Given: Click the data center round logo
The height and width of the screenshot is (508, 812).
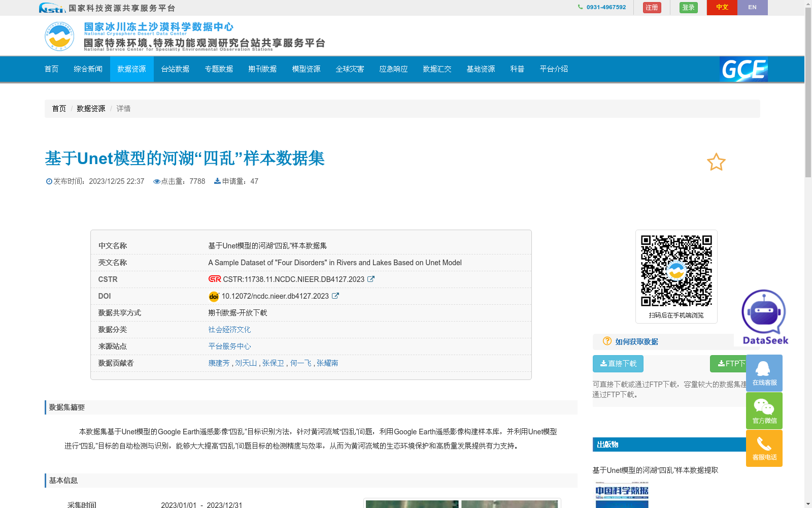Looking at the screenshot, I should click(59, 36).
